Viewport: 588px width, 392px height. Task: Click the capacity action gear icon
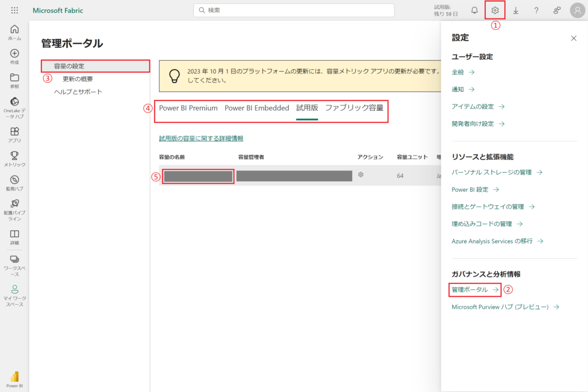click(x=361, y=174)
